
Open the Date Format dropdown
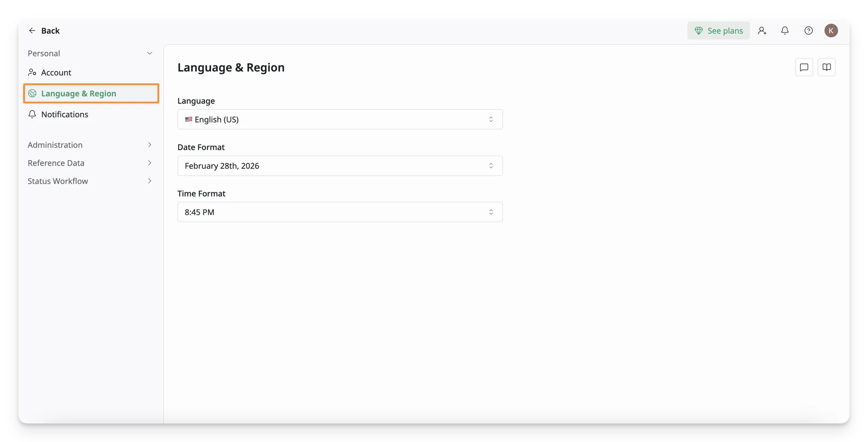(x=340, y=166)
